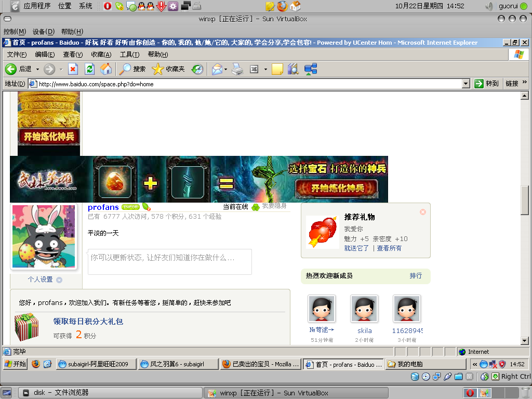Click the heart gift image

tap(322, 232)
